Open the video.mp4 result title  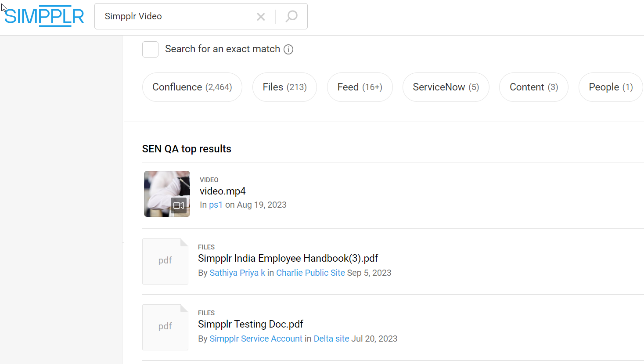click(223, 191)
